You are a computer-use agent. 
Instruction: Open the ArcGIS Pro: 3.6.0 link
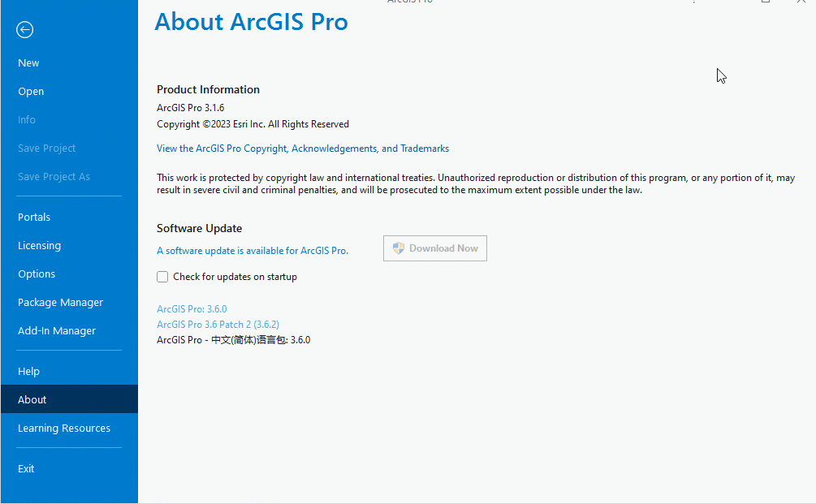pos(192,309)
